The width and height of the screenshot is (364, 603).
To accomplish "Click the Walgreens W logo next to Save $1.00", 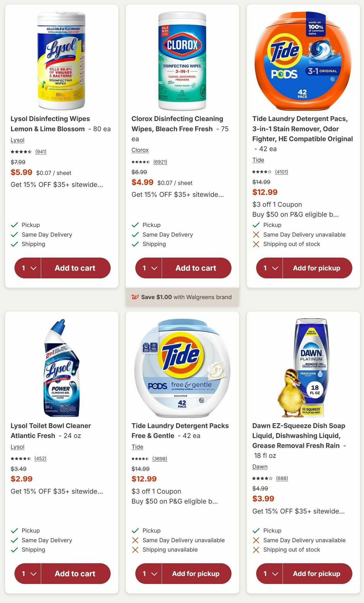I will [136, 297].
